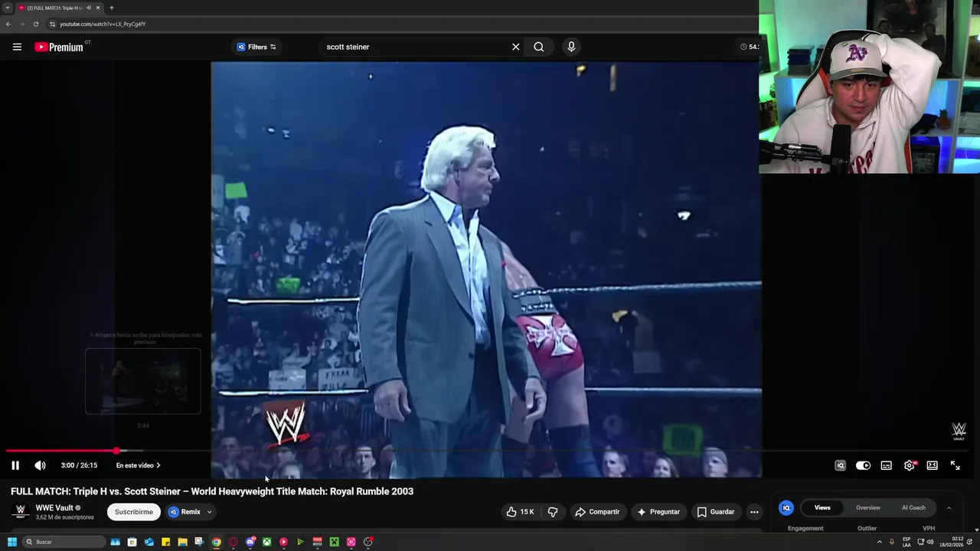
Task: Close the FULL MATCH browser tab
Action: [x=98, y=8]
